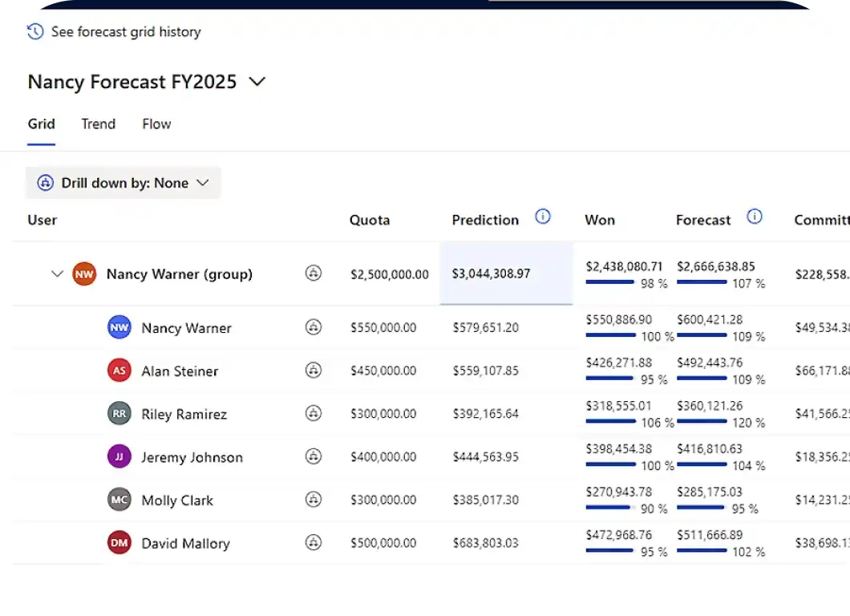Click the forecast grid history clock icon
850x616 pixels.
coord(35,32)
